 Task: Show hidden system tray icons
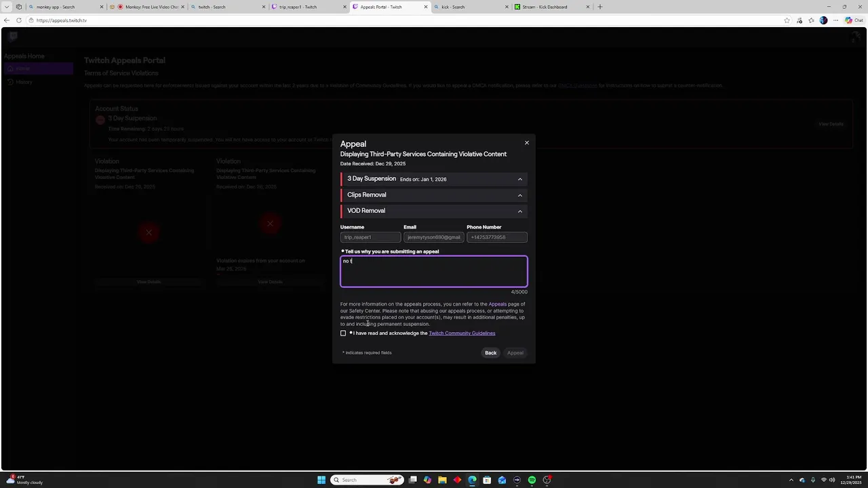(x=791, y=480)
